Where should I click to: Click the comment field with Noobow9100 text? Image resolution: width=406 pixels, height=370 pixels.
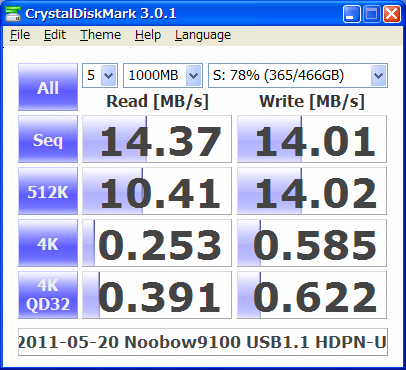click(203, 342)
